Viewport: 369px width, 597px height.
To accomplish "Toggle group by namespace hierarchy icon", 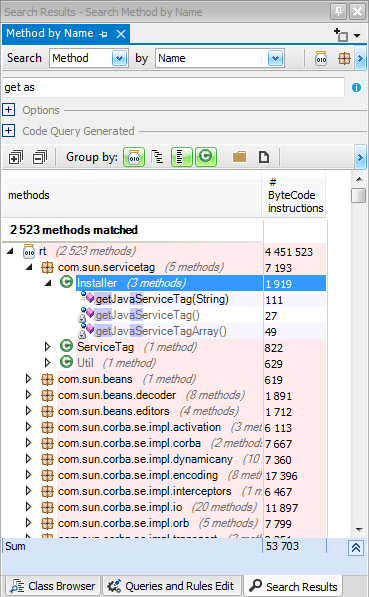I will (158, 157).
